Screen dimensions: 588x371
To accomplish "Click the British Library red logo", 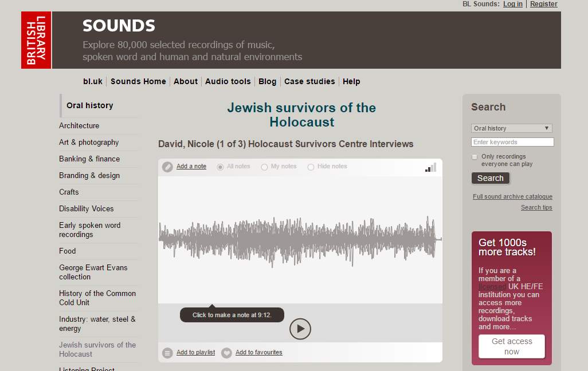I will tap(36, 40).
